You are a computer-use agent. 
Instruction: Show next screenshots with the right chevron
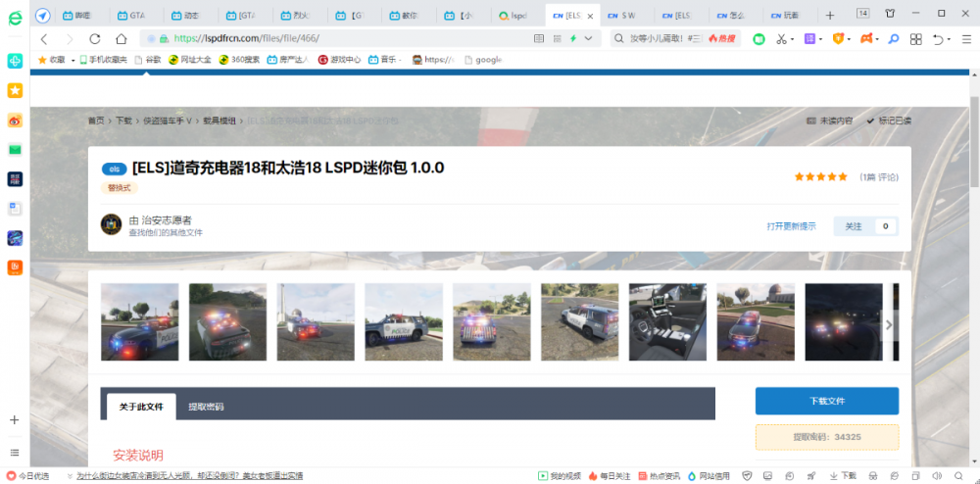[890, 324]
